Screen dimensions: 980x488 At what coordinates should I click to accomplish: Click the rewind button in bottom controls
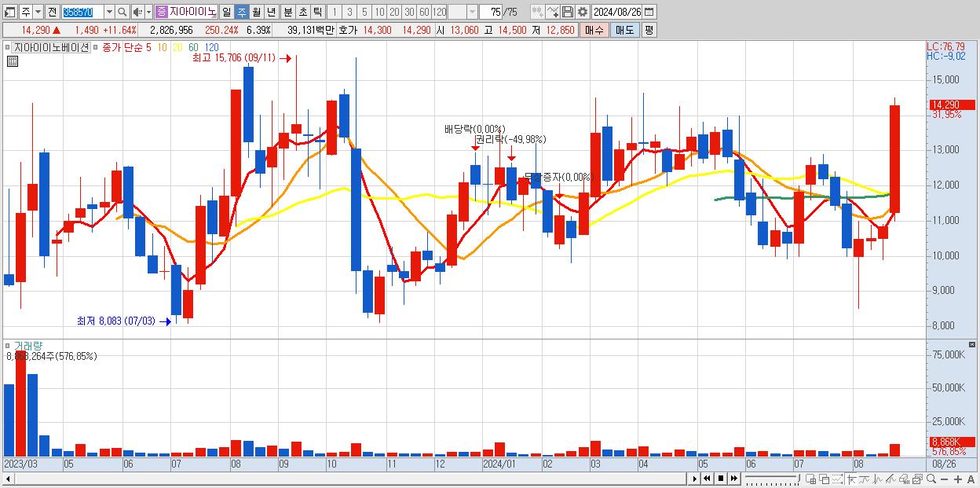pyautogui.click(x=707, y=478)
